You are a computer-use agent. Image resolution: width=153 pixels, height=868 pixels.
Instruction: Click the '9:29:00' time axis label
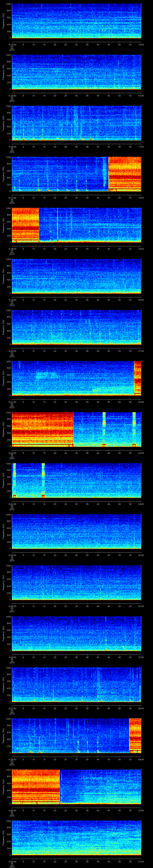coord(12,810)
